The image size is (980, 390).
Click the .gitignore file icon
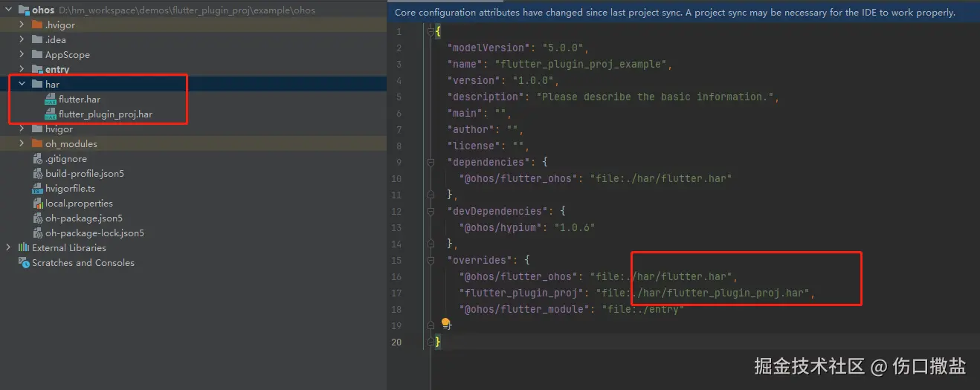(x=39, y=159)
